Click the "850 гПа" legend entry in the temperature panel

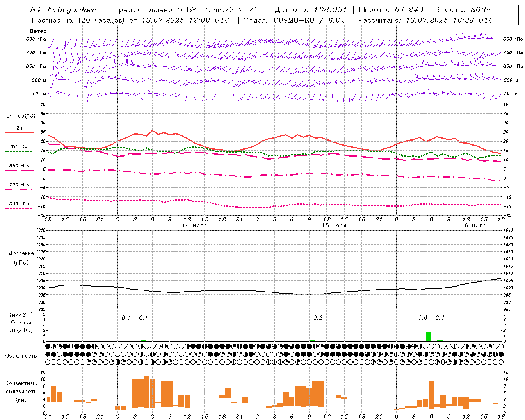click(x=19, y=166)
